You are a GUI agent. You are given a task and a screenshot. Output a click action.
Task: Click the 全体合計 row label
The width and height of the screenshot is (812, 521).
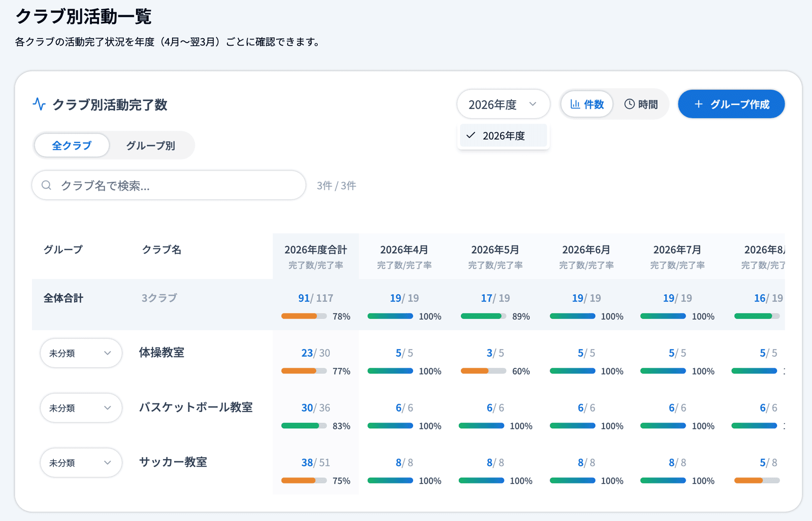tap(63, 298)
